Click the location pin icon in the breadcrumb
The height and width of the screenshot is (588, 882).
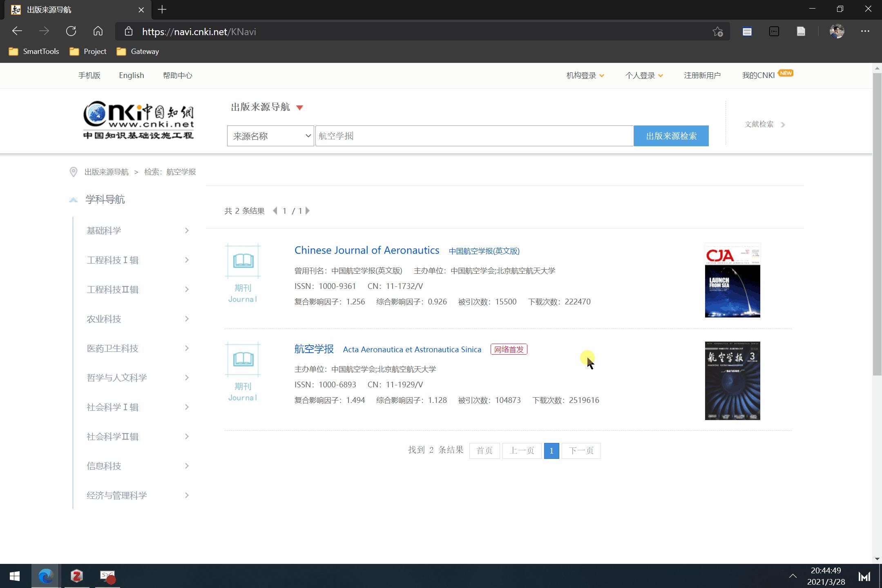(x=74, y=172)
